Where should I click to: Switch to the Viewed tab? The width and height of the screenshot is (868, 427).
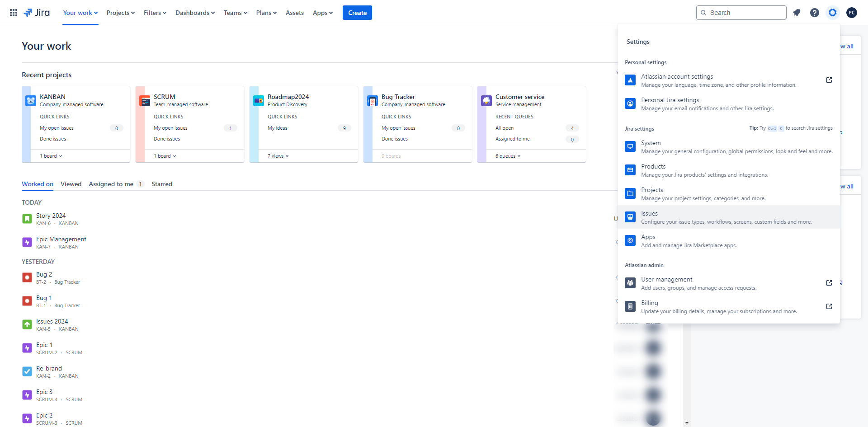tap(71, 184)
